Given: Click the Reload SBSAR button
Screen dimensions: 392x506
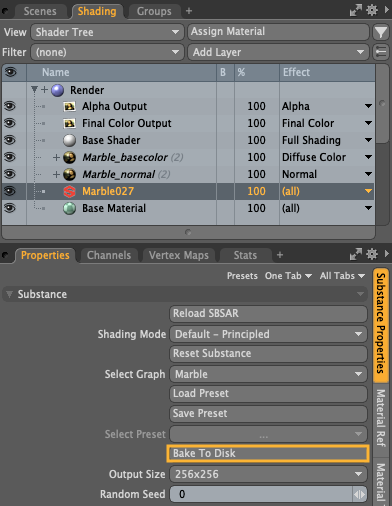Looking at the screenshot, I should coord(268,313).
